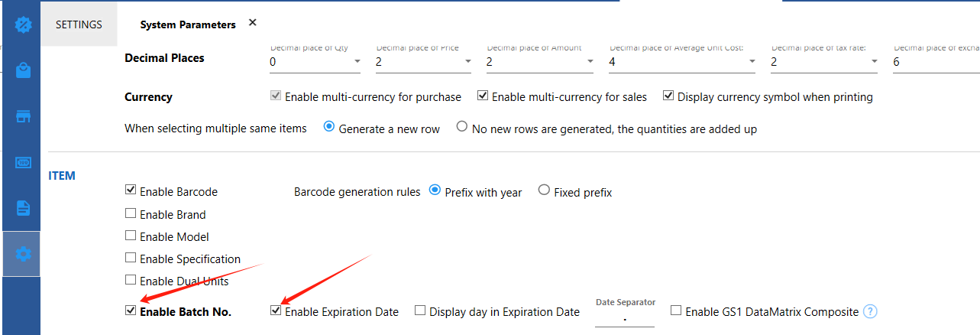Open the store sidebar icon
The image size is (980, 335).
[x=23, y=116]
